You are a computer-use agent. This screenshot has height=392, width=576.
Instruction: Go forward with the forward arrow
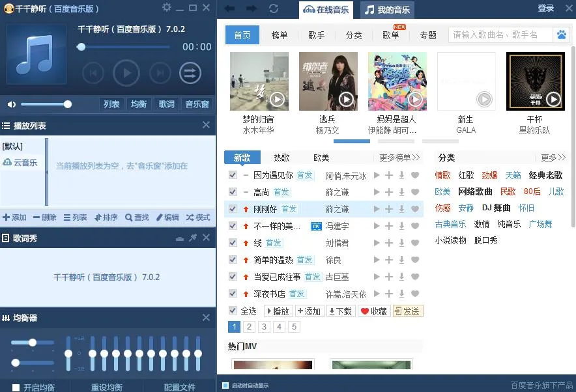click(x=252, y=8)
